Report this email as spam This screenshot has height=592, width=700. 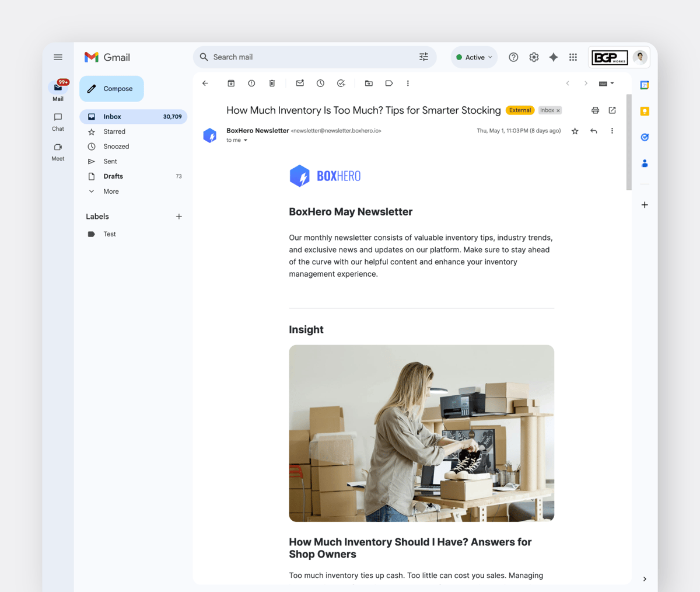(251, 83)
